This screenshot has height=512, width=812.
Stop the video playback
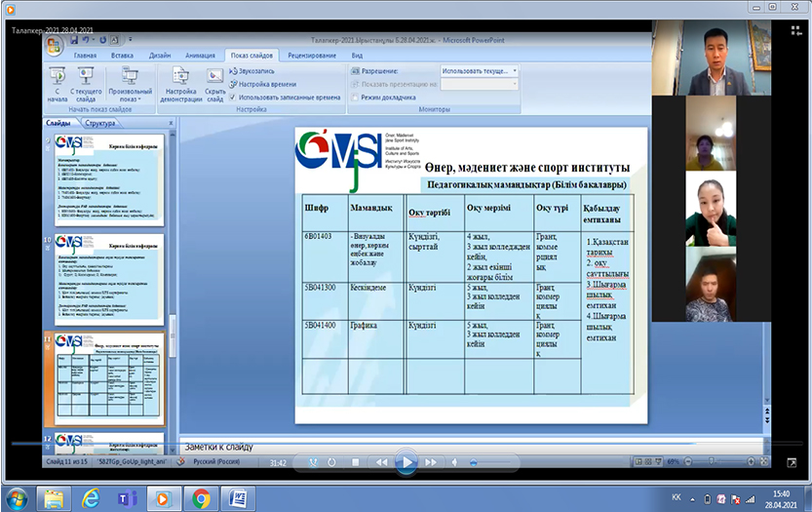pos(355,462)
